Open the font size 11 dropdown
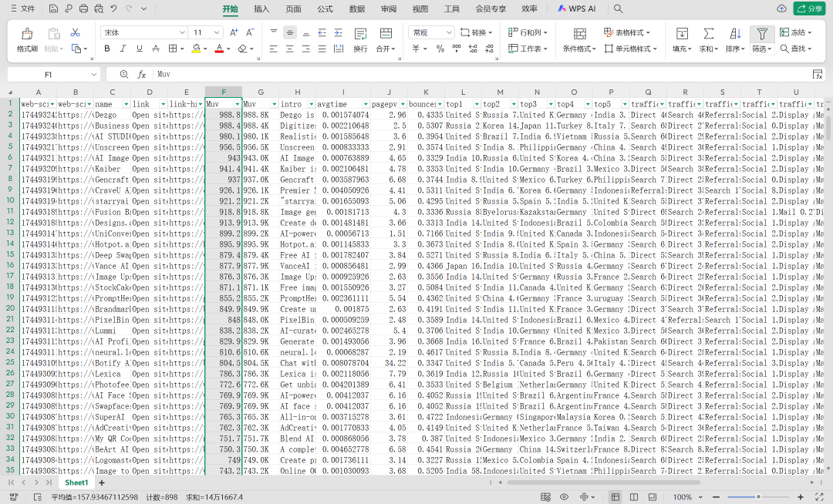Image resolution: width=833 pixels, height=504 pixels. (x=216, y=32)
